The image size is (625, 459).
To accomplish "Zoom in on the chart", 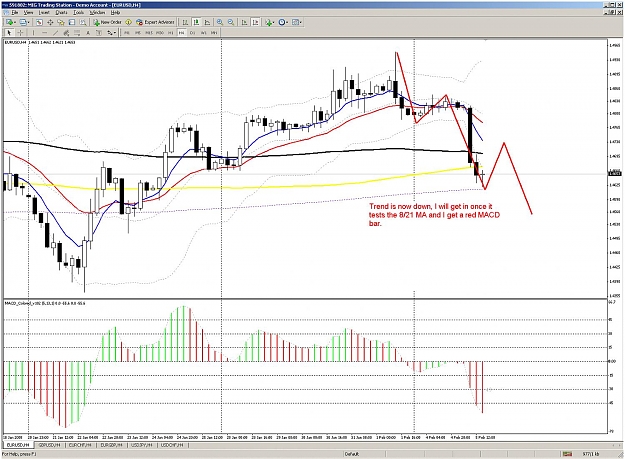I will point(220,22).
